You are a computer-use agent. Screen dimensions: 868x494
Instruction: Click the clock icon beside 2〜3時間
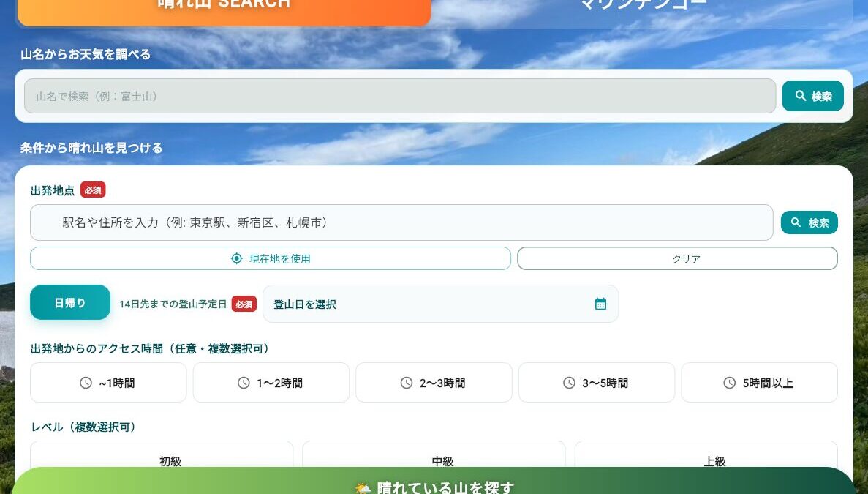pyautogui.click(x=407, y=383)
